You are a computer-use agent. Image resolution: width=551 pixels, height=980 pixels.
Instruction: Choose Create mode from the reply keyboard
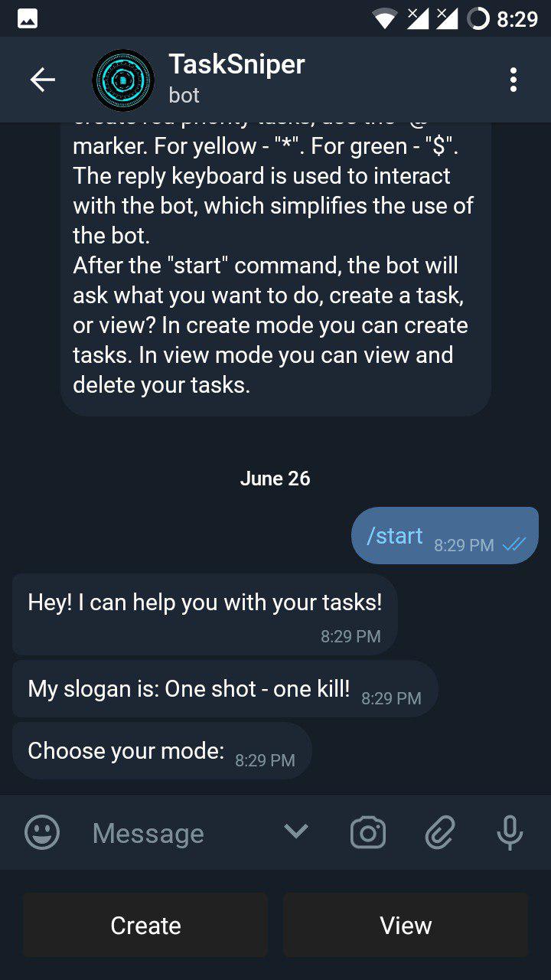click(145, 924)
